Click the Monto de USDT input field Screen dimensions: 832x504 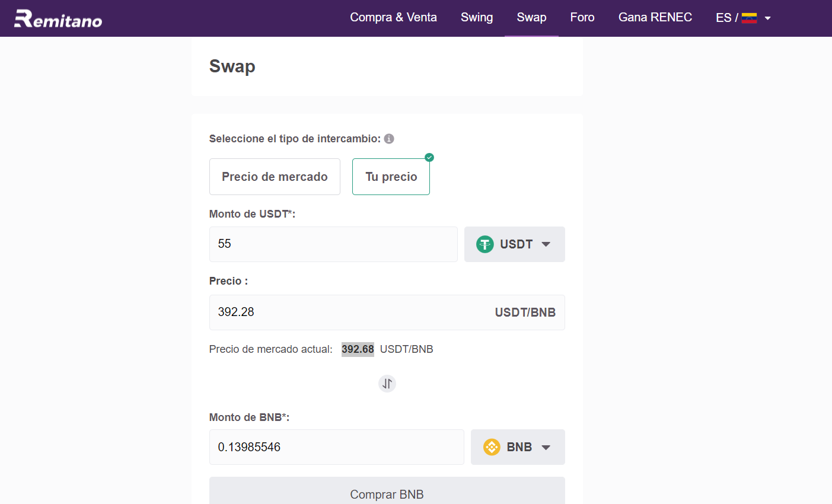tap(333, 244)
